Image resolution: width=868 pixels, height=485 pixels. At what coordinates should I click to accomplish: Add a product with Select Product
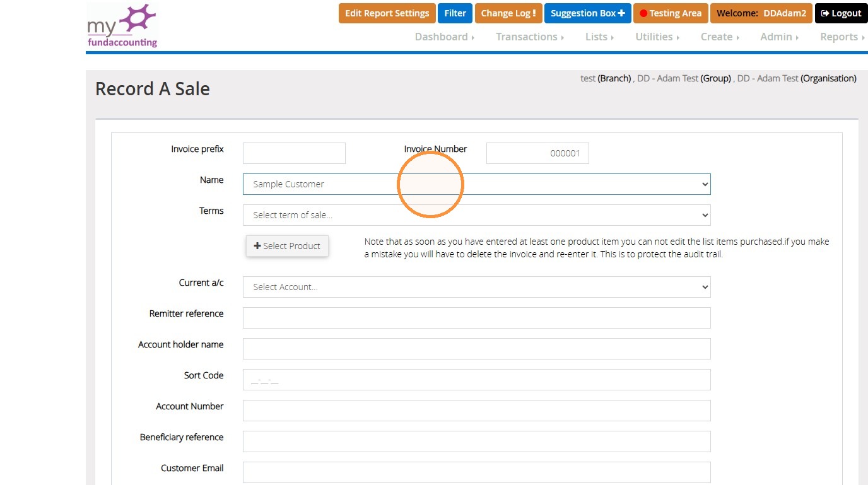pos(287,246)
